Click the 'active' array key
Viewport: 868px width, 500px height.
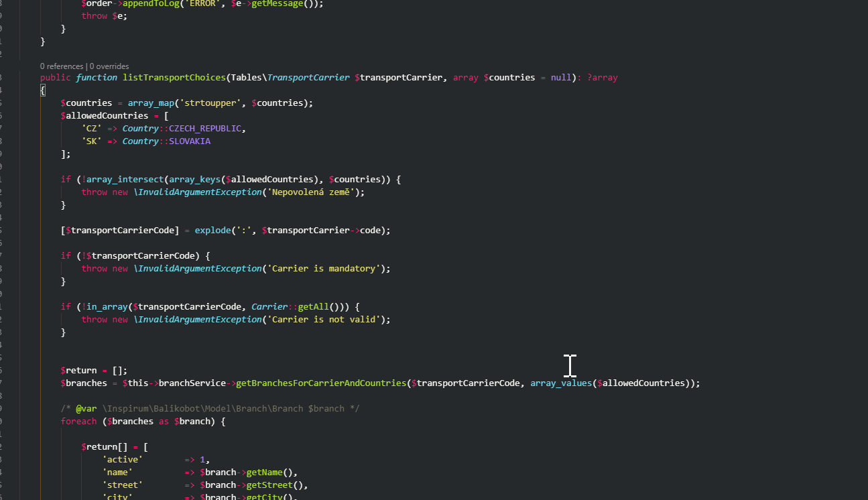(123, 460)
